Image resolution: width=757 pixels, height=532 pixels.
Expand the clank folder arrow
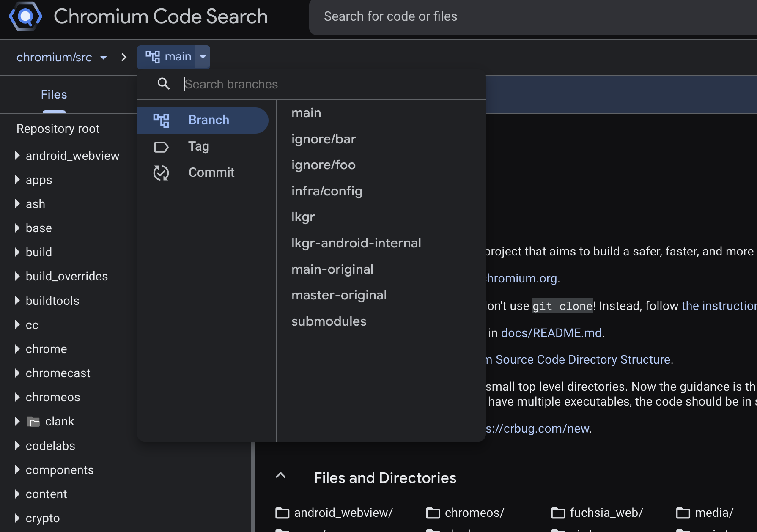(x=17, y=421)
